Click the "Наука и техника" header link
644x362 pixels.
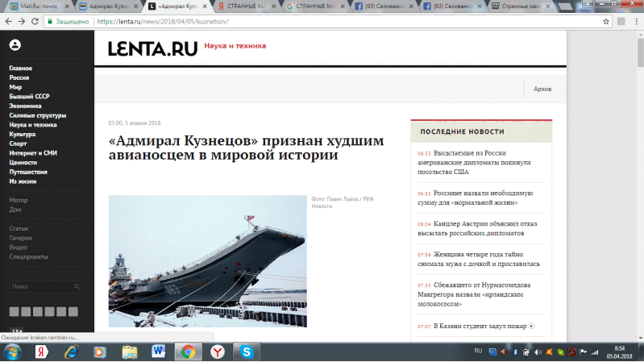235,46
